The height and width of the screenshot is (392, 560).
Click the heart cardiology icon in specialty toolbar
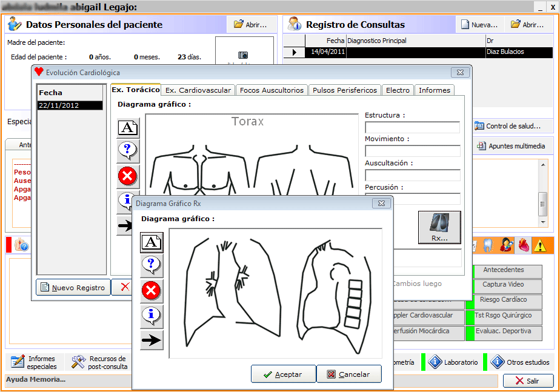[522, 245]
